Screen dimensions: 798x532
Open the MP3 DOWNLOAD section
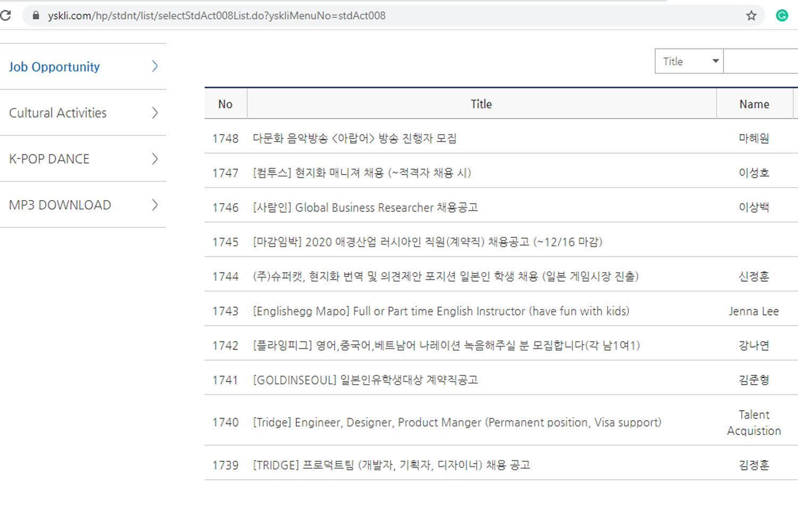point(60,205)
